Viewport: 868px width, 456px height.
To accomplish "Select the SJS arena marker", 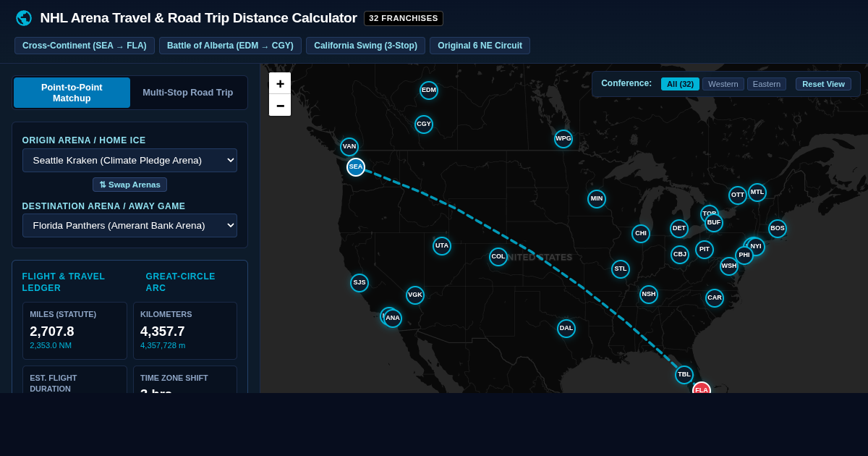I will 359,283.
